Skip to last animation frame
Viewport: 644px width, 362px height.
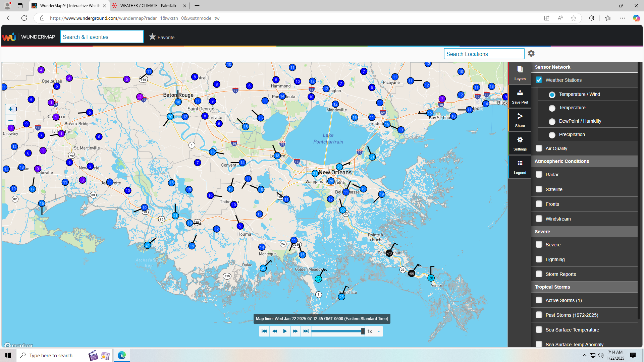coord(306,331)
